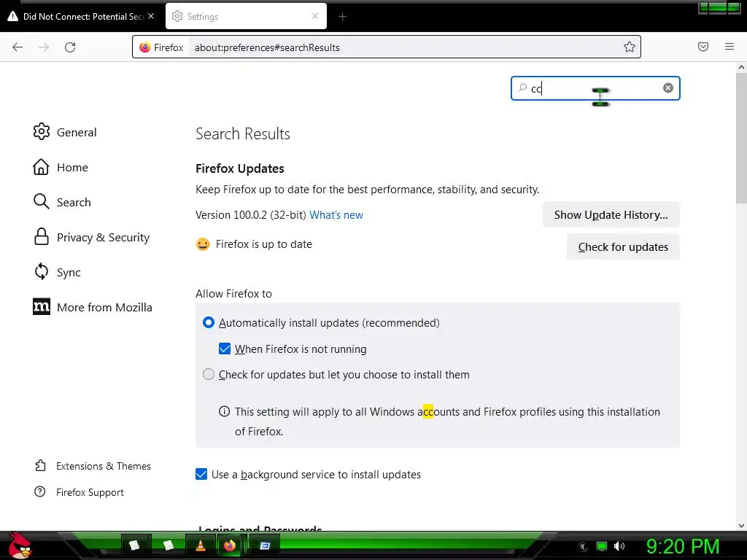Image resolution: width=747 pixels, height=560 pixels.
Task: Click the What's new link
Action: point(336,215)
